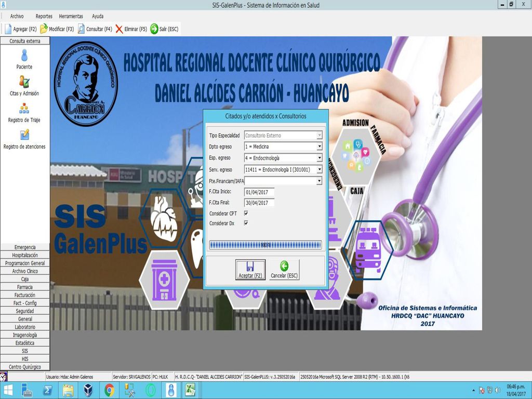The height and width of the screenshot is (399, 532).
Task: Open the Tipo Especialidad dropdown
Action: pos(319,136)
